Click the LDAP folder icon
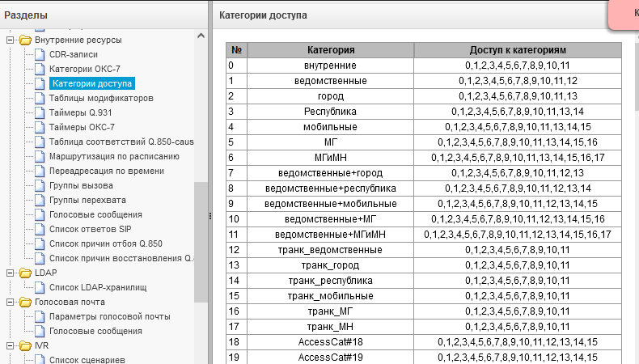Viewport: 639px width, 364px height. (25, 273)
